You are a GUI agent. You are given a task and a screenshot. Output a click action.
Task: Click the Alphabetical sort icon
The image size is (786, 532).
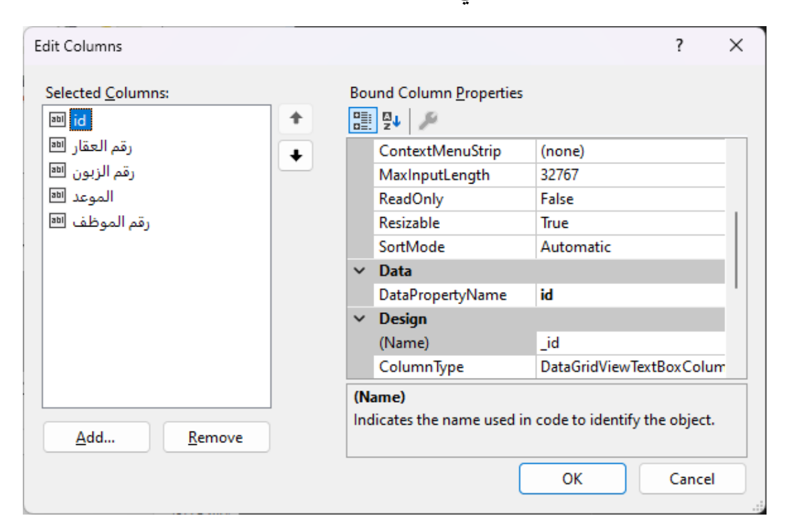(391, 121)
